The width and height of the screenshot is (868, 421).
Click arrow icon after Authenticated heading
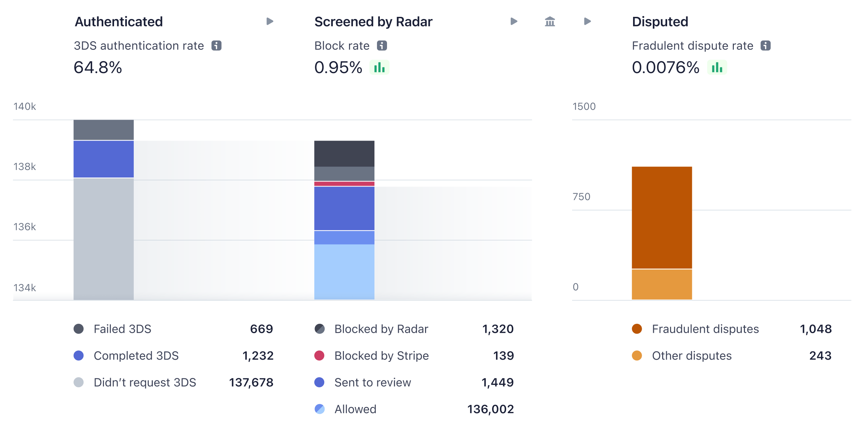(x=270, y=22)
